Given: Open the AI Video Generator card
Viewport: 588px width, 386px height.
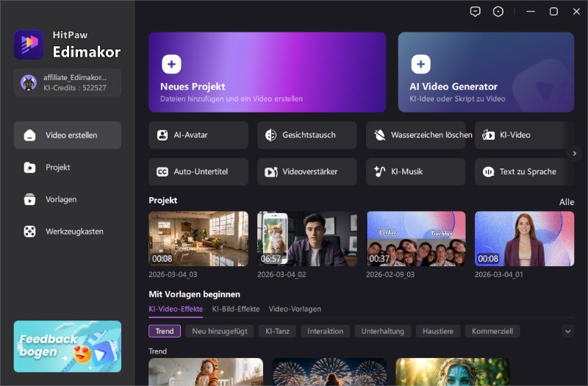Looking at the screenshot, I should (x=486, y=72).
